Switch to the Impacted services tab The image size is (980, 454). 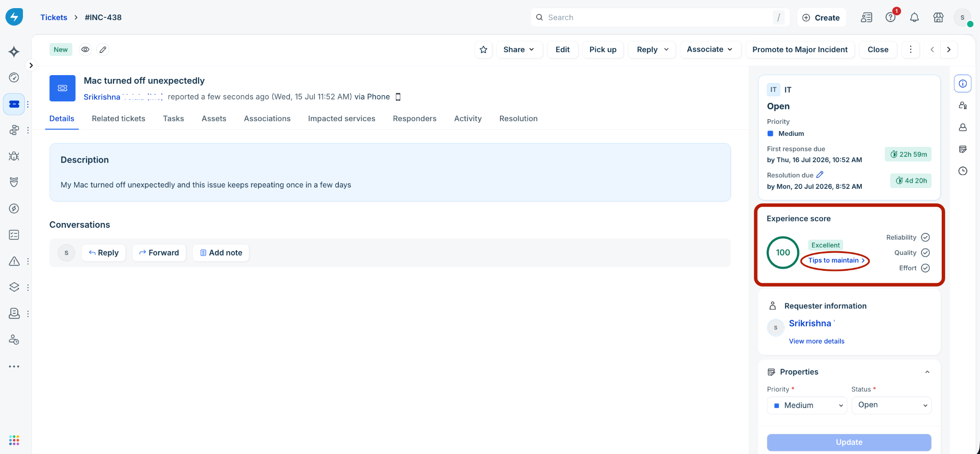[x=342, y=119]
